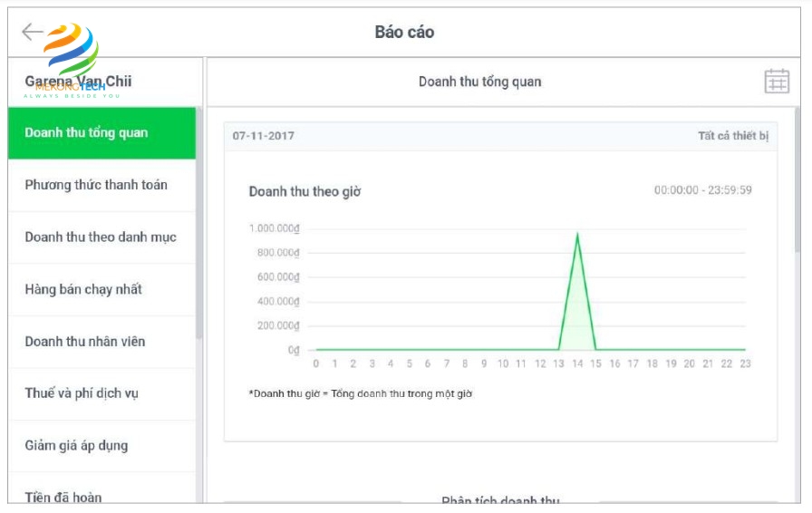812x513 pixels.
Task: Click the Doanh thu theo giờ chart title
Action: tap(304, 192)
